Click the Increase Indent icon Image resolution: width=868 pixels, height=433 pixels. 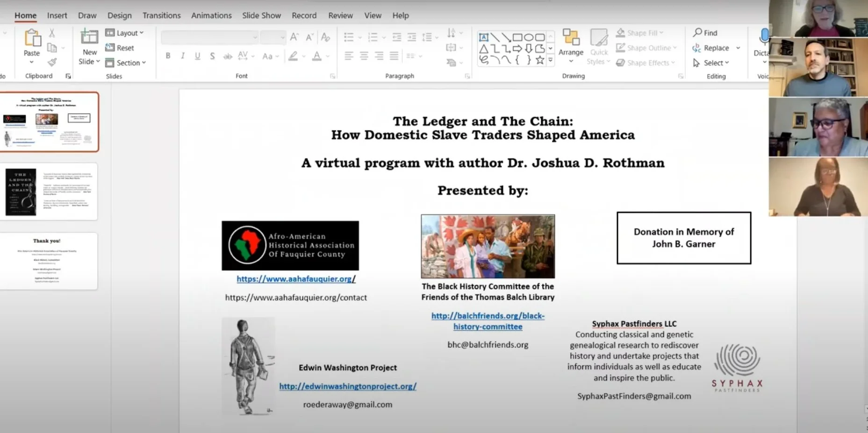(412, 37)
